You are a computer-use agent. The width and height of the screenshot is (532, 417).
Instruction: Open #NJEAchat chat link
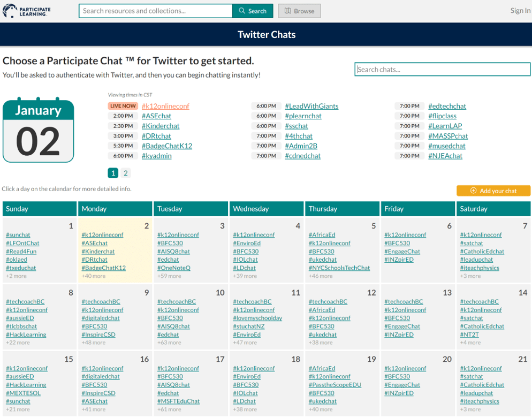(445, 156)
